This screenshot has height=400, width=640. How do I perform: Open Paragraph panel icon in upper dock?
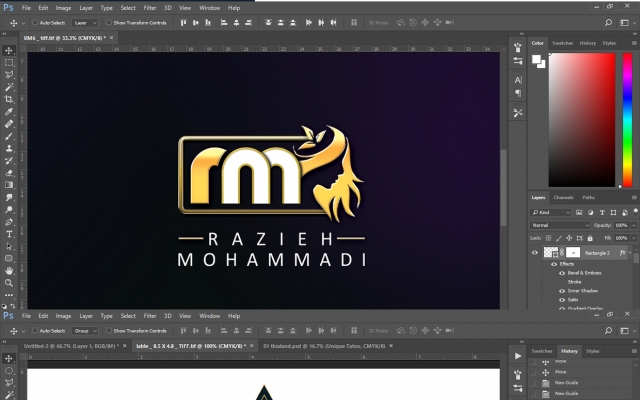click(518, 93)
